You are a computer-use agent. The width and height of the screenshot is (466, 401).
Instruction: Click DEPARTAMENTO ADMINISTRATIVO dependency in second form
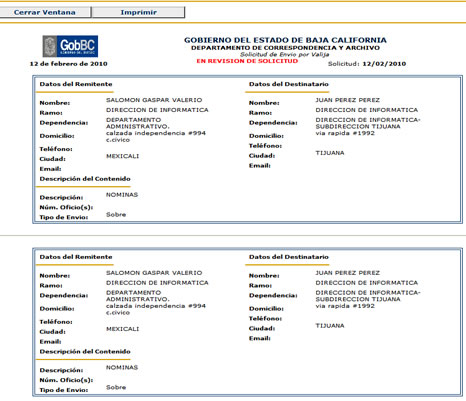[x=138, y=296]
